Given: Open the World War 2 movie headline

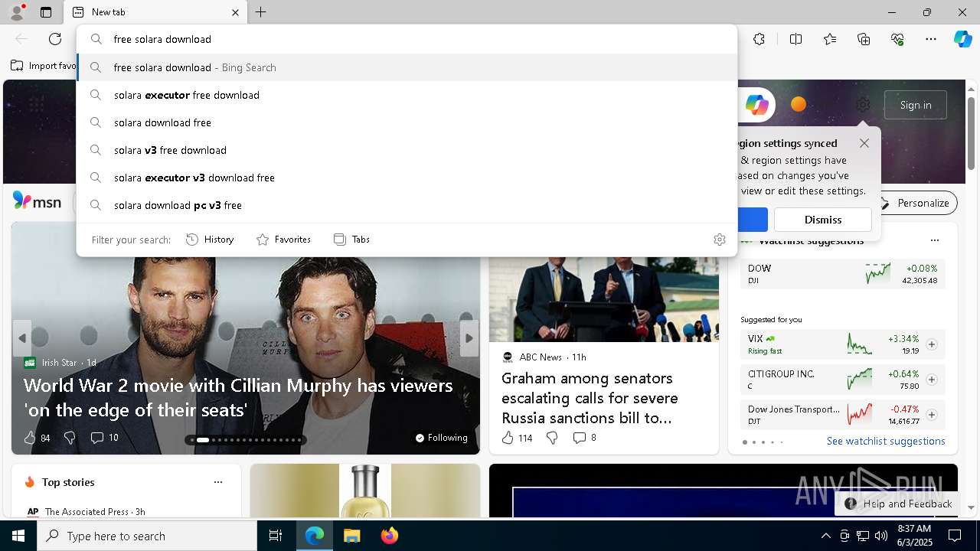Looking at the screenshot, I should coord(238,397).
